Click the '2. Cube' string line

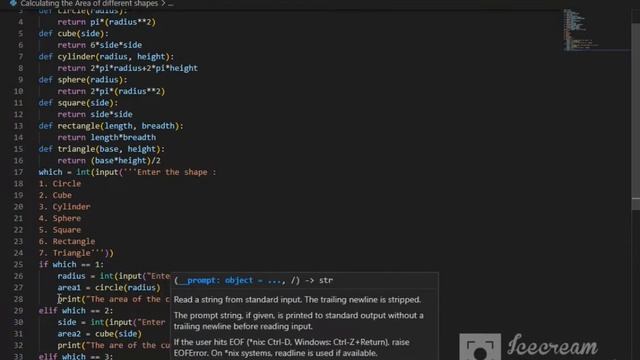55,195
